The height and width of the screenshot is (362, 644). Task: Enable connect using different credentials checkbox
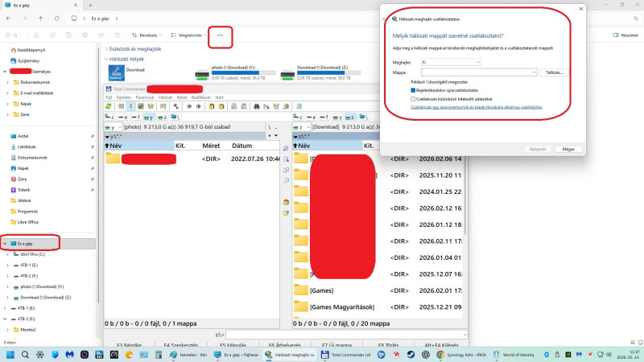click(413, 99)
